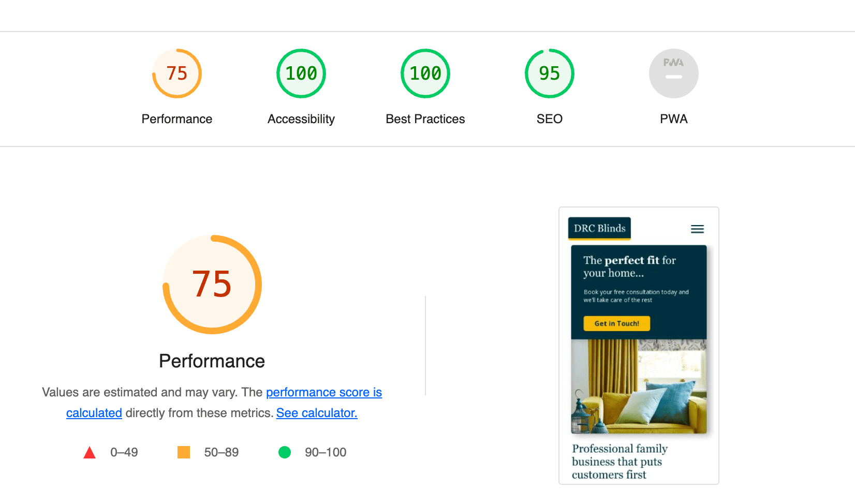Select the PWA category label
The image size is (855, 504).
(674, 119)
